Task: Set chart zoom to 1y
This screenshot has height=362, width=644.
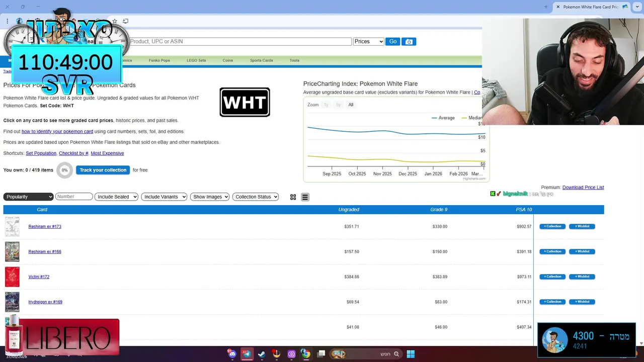Action: [326, 105]
